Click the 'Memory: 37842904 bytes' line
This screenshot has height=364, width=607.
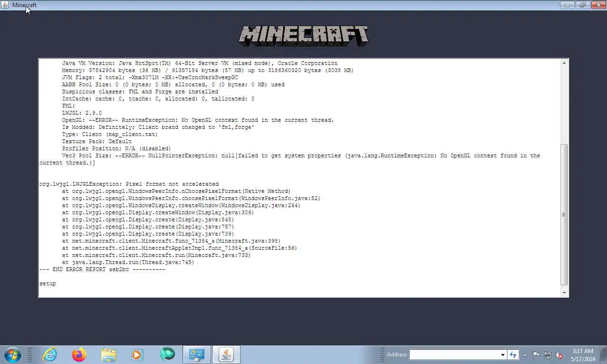208,70
